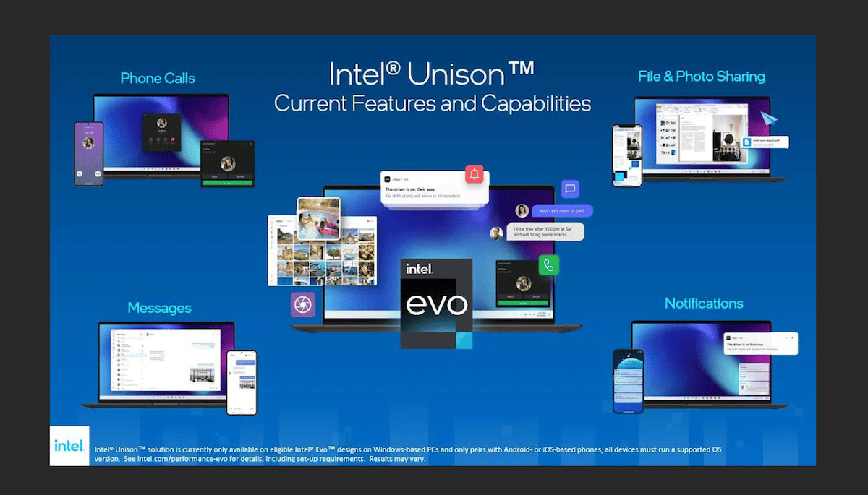Screen dimensions: 868x495
Task: Click the enlarged pool flamingo photo
Action: [x=318, y=219]
